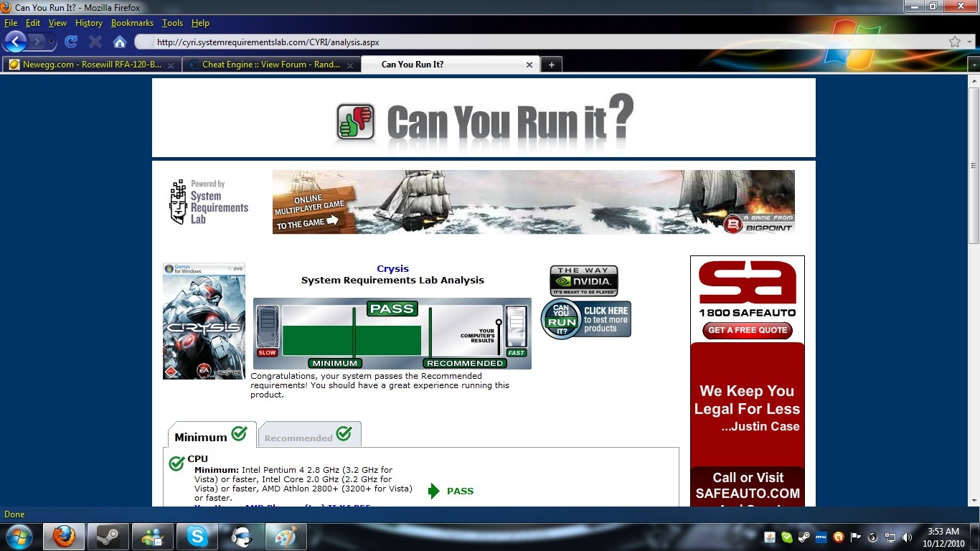Open the list all tabs dropdown
Viewport: 980px width, 551px height.
[974, 65]
